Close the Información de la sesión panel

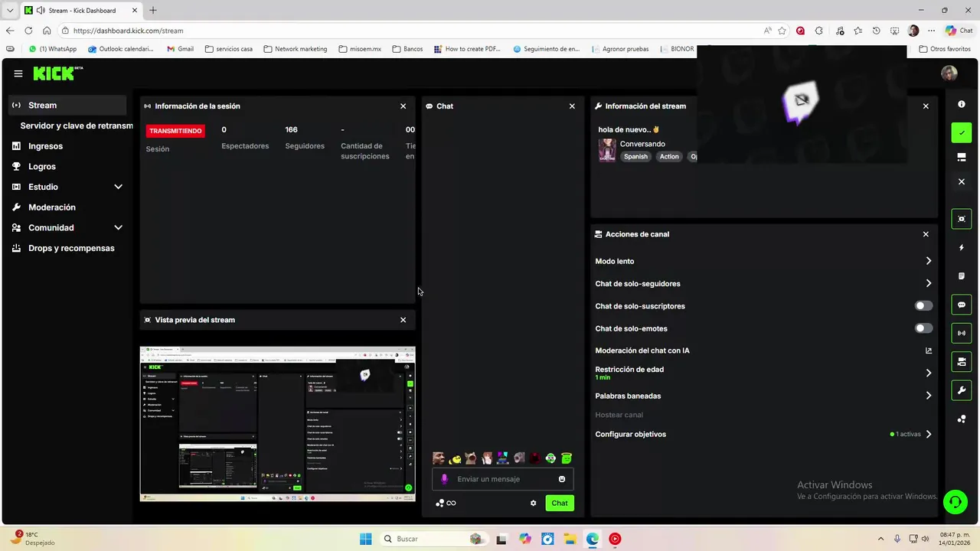tap(403, 106)
